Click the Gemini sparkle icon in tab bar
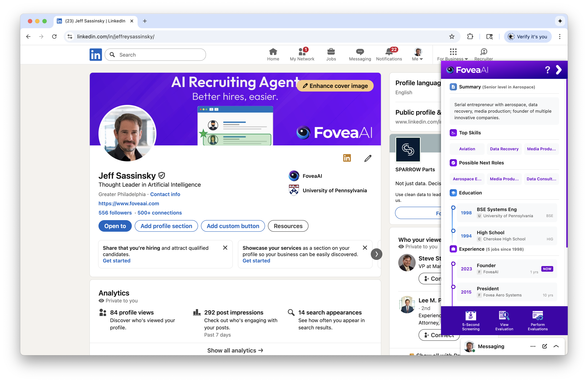 560,21
